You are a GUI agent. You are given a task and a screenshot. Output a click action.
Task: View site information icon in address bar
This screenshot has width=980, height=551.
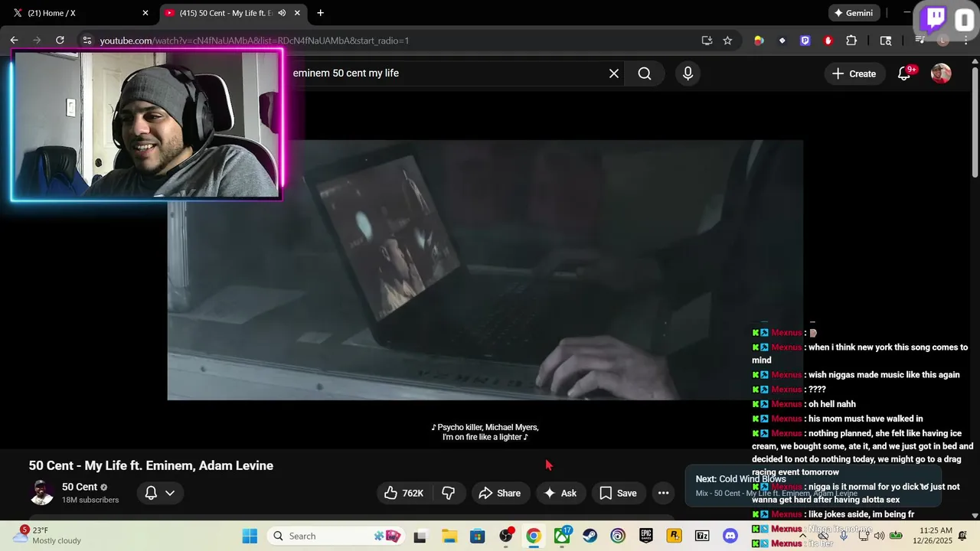click(x=87, y=41)
